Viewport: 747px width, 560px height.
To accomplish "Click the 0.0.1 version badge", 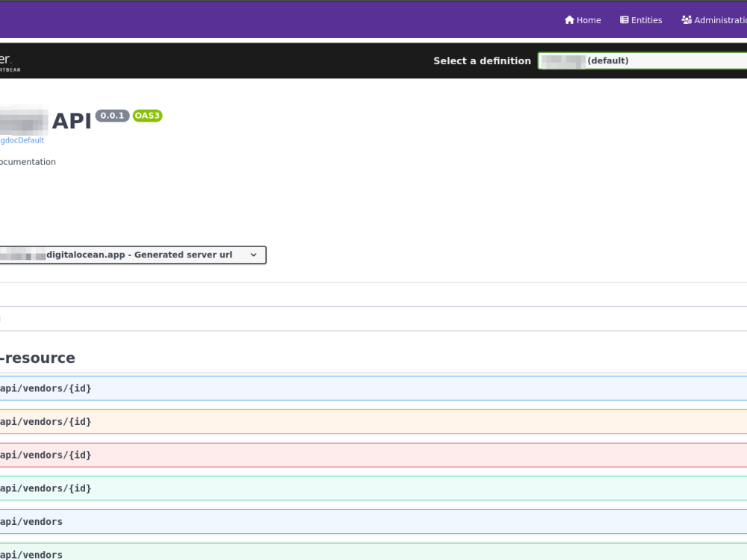I will 113,116.
